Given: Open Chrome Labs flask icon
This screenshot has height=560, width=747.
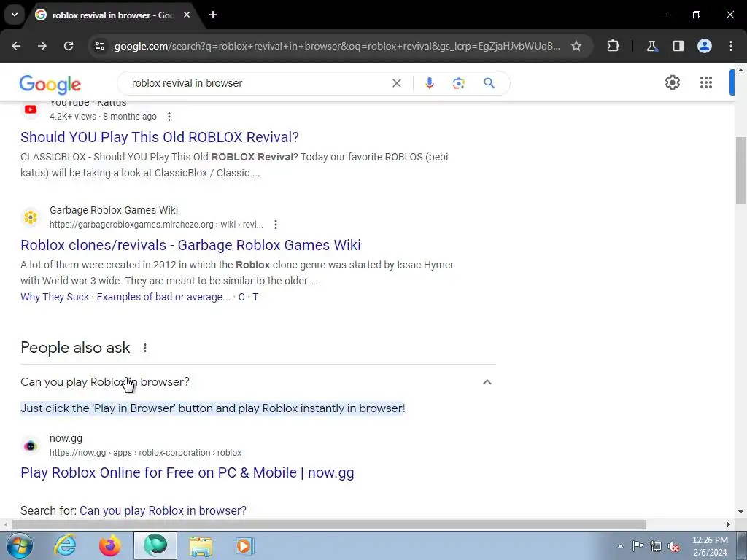Looking at the screenshot, I should [x=651, y=46].
